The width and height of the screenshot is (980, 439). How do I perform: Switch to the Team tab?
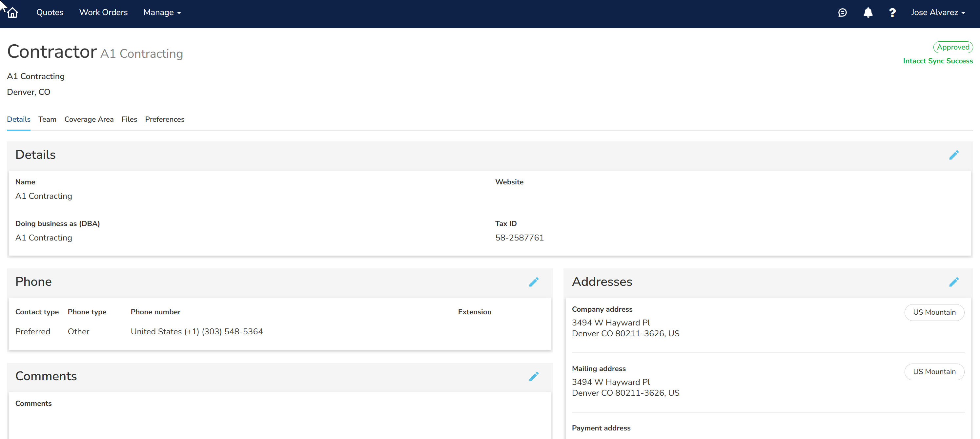coord(47,119)
